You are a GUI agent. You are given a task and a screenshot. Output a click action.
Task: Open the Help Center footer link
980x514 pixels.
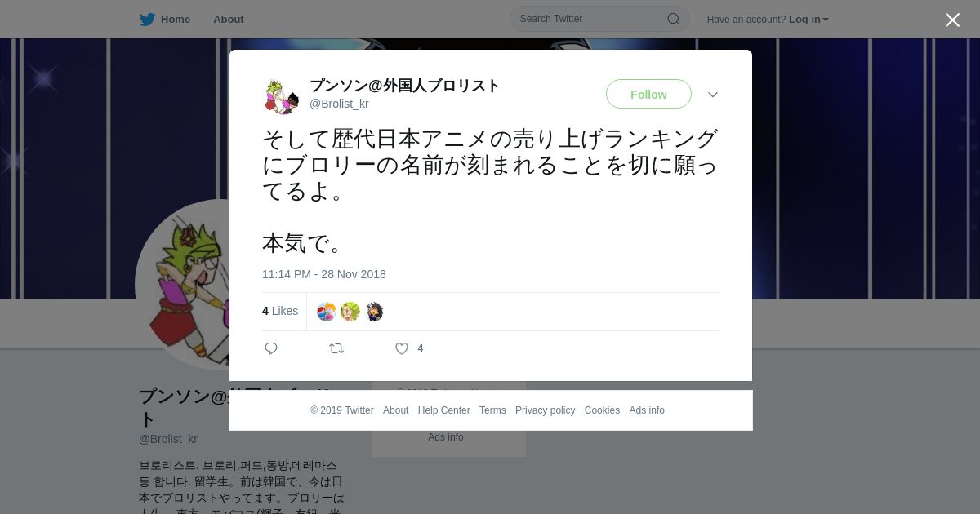[x=443, y=410]
